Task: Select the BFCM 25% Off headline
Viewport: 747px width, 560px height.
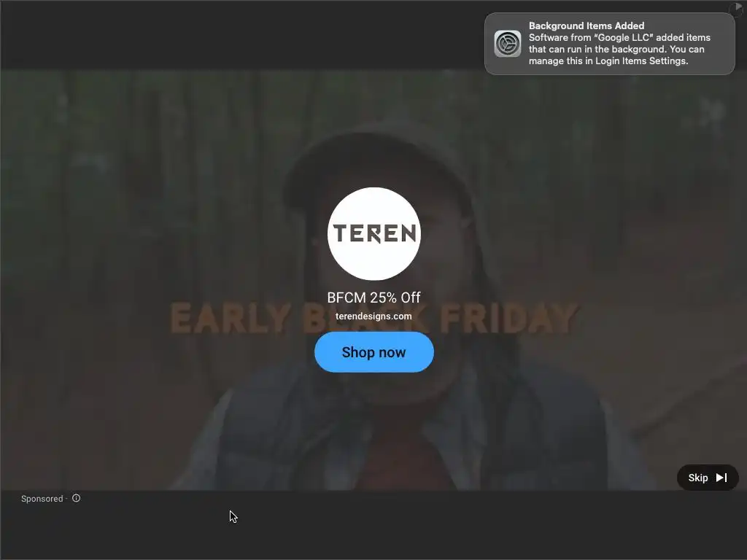Action: click(374, 297)
